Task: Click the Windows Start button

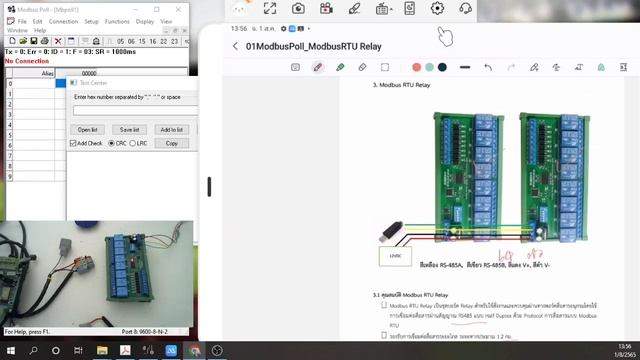Action: (x=11, y=351)
